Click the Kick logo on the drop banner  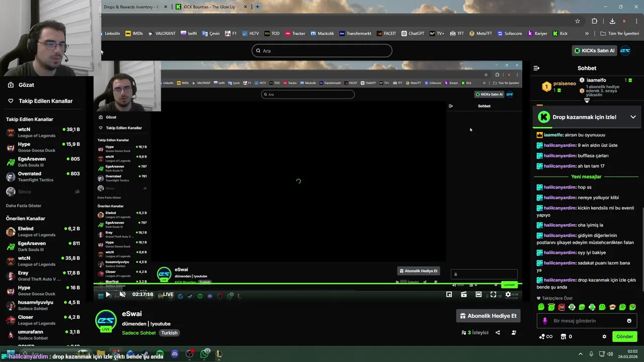(x=544, y=117)
